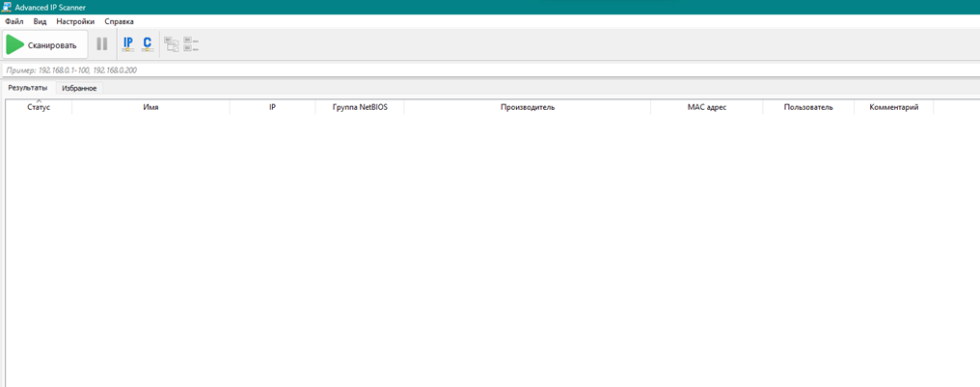Image resolution: width=980 pixels, height=387 pixels.
Task: Click the pause scan icon
Action: point(102,44)
